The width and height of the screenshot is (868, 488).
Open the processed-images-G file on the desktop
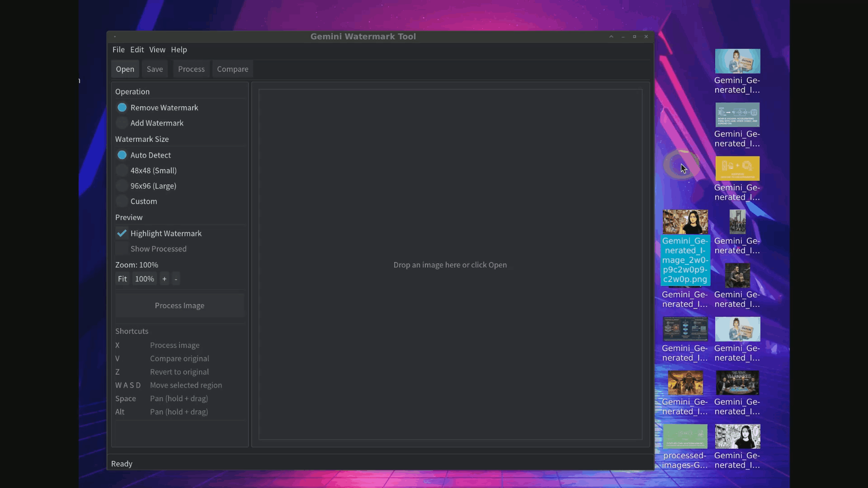coord(685,436)
